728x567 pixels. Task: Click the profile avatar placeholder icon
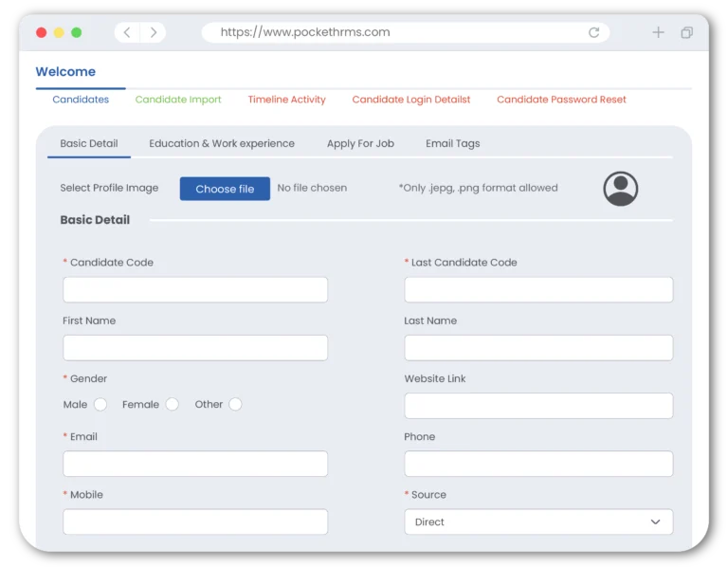point(620,189)
